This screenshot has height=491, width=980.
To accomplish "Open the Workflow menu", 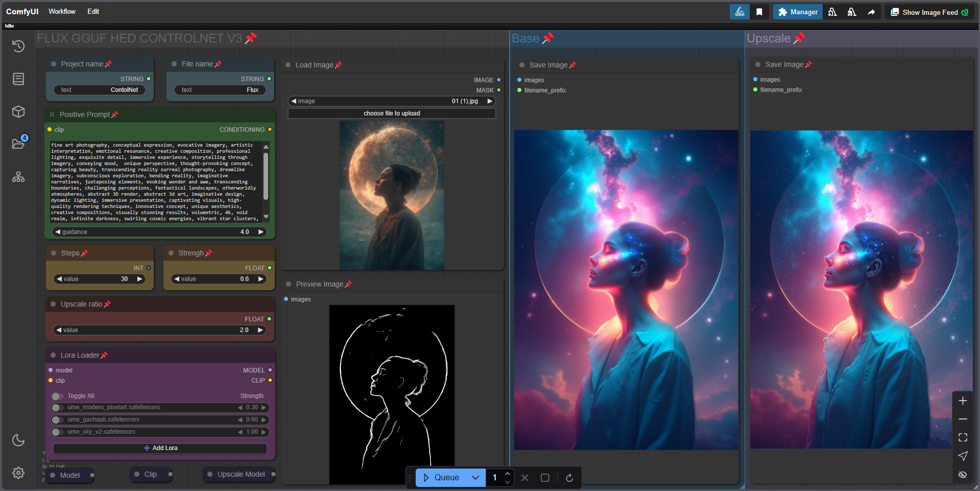I will [x=62, y=11].
